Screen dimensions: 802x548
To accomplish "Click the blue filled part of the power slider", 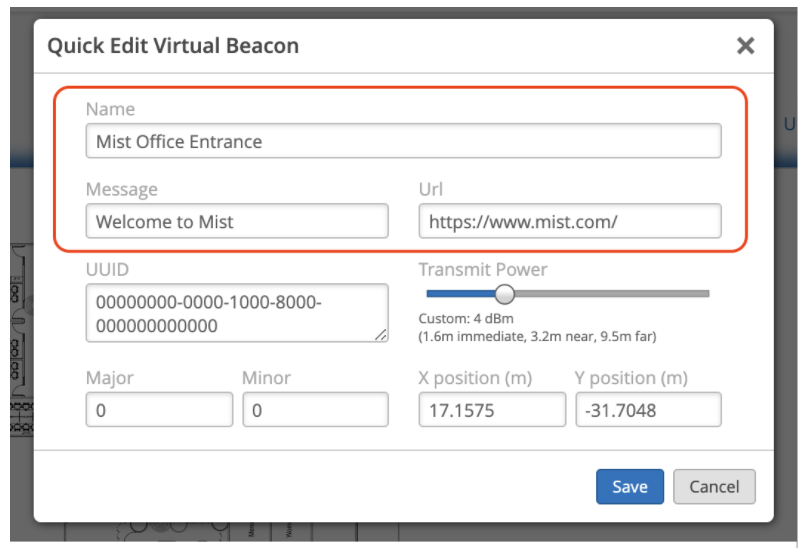I will click(460, 294).
